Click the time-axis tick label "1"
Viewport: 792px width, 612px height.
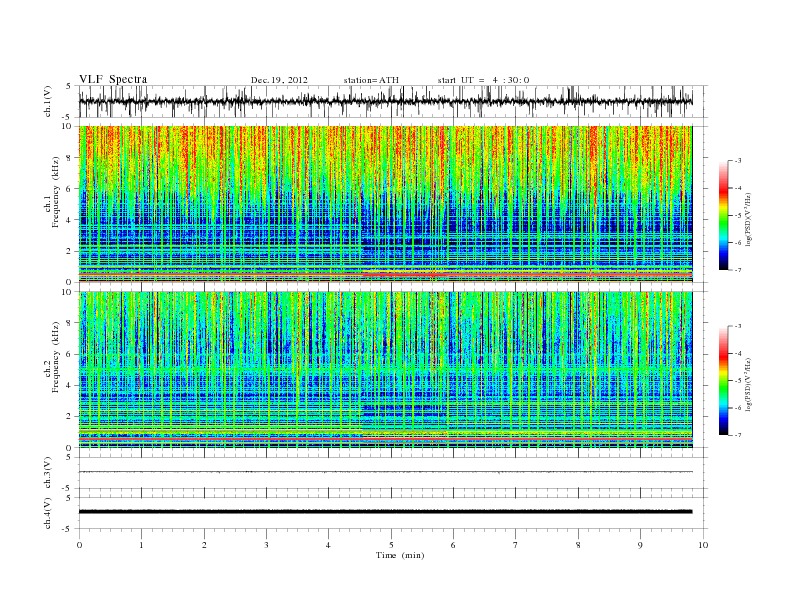pos(141,545)
